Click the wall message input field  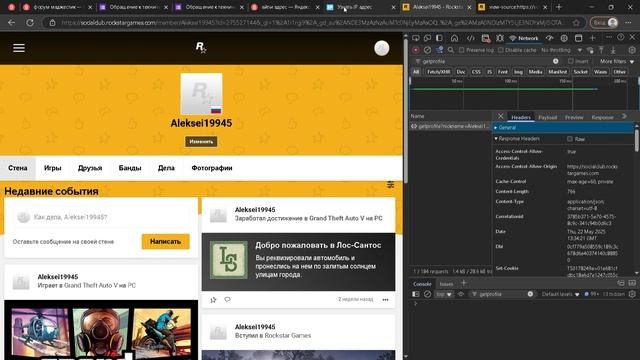pos(101,217)
